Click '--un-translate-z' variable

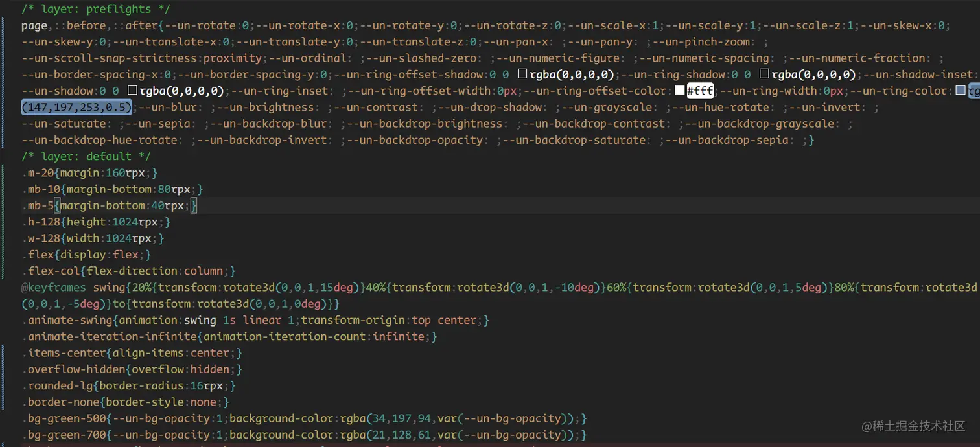[419, 41]
